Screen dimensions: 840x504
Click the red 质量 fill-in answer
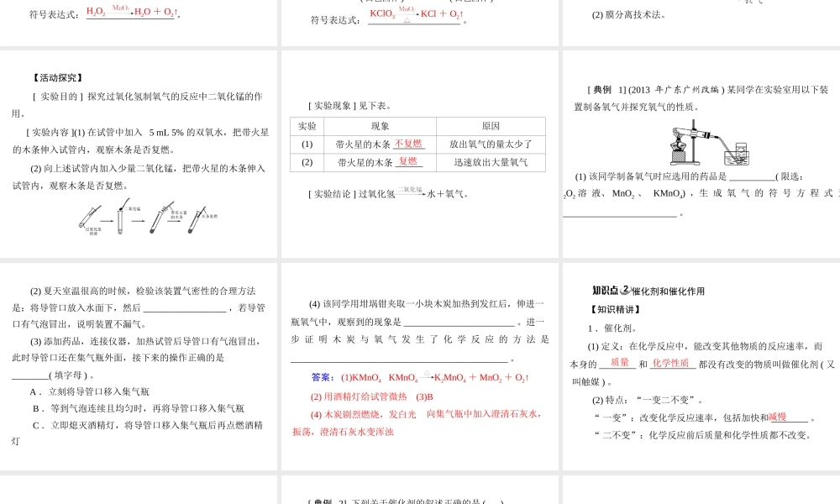point(620,363)
